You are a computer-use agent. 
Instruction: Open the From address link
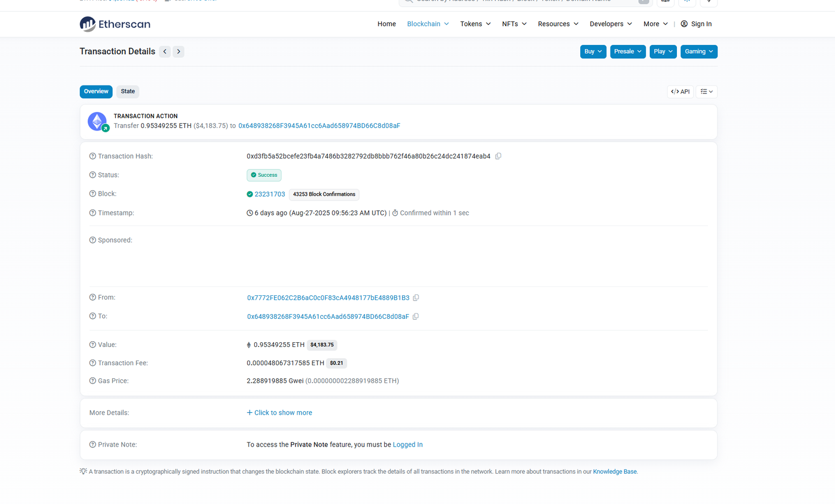(x=328, y=298)
